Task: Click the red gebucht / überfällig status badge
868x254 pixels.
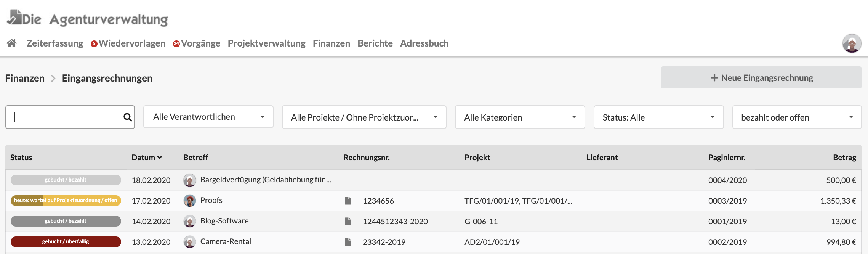Action: [66, 242]
